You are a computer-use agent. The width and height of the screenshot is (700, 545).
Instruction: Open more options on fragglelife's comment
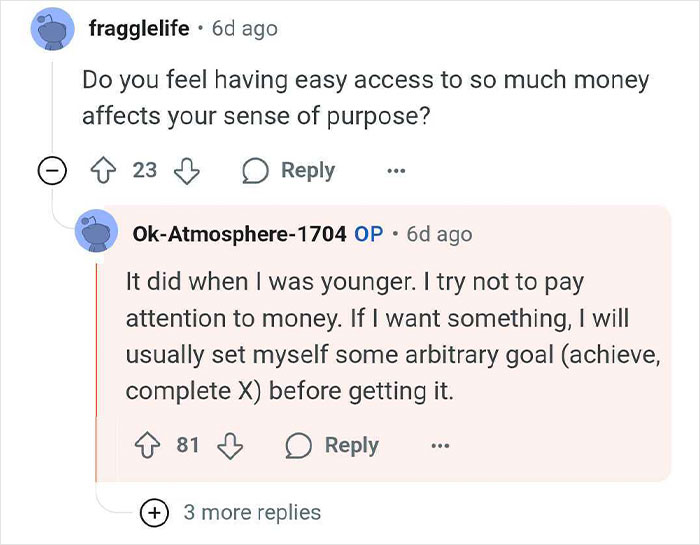tap(396, 171)
